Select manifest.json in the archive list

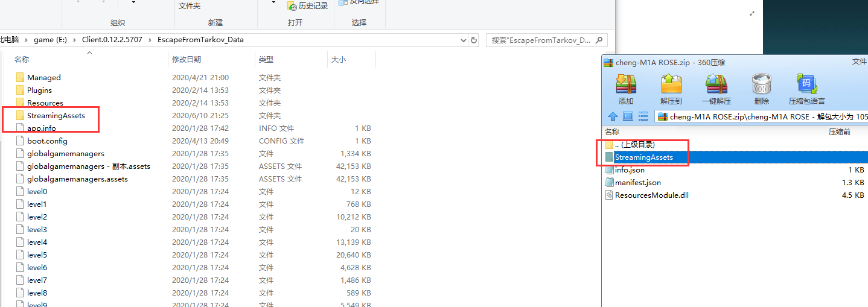tap(637, 182)
